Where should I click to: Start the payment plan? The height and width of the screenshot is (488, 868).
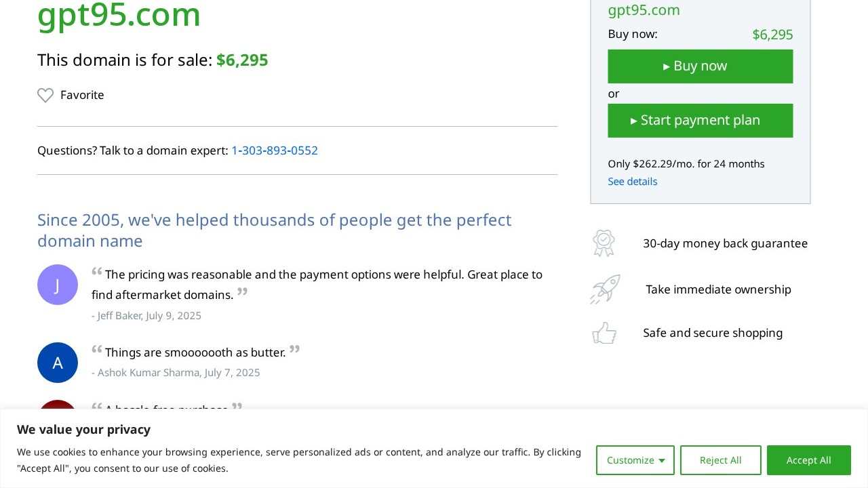(x=700, y=121)
